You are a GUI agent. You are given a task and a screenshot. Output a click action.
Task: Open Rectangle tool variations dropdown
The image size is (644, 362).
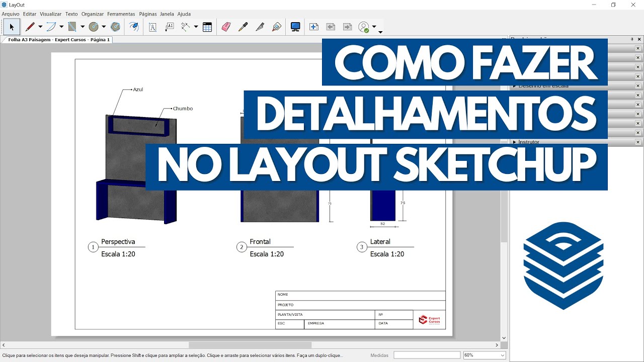(83, 27)
